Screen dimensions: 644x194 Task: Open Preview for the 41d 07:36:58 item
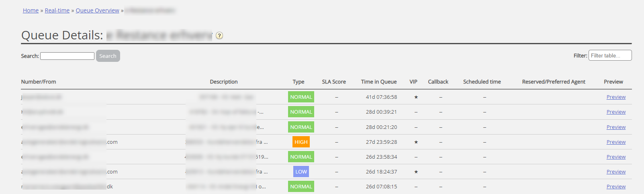616,97
